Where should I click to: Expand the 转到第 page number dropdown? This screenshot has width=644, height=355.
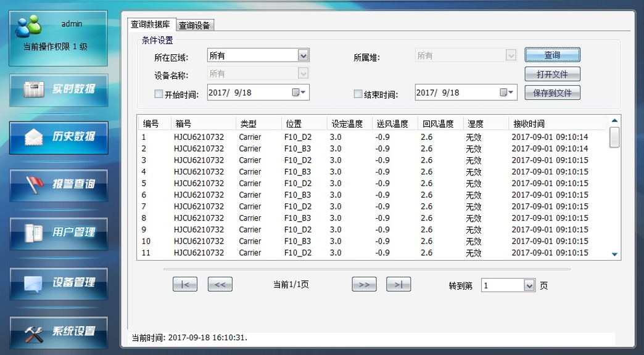coord(529,285)
